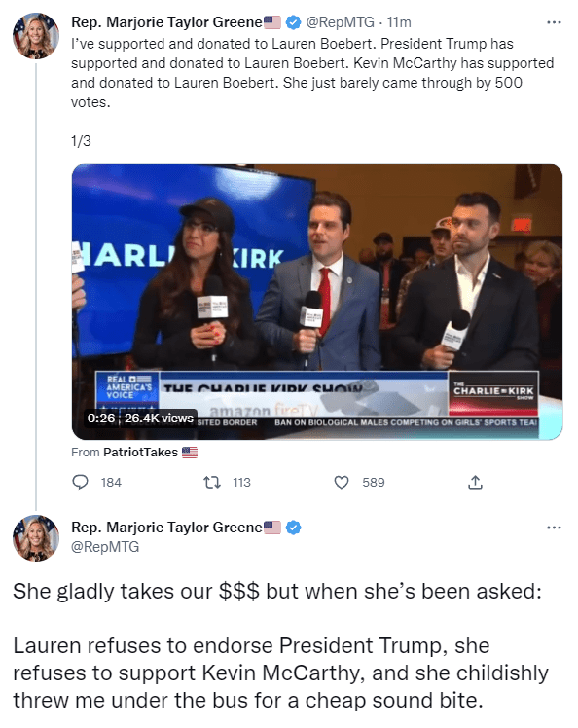Click the verified badge on the second tweet

(x=293, y=528)
